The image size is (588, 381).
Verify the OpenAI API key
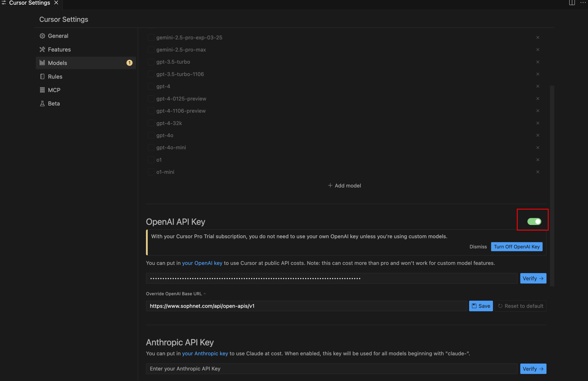(533, 278)
